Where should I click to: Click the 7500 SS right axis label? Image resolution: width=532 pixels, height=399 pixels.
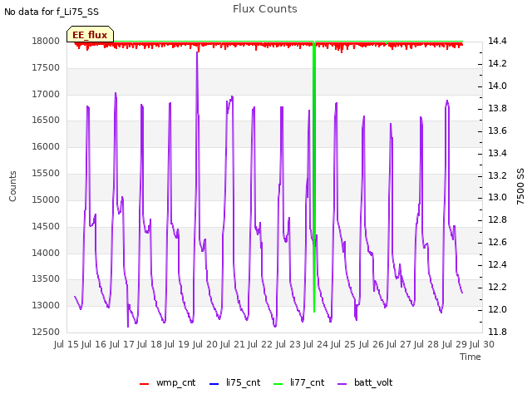point(520,186)
